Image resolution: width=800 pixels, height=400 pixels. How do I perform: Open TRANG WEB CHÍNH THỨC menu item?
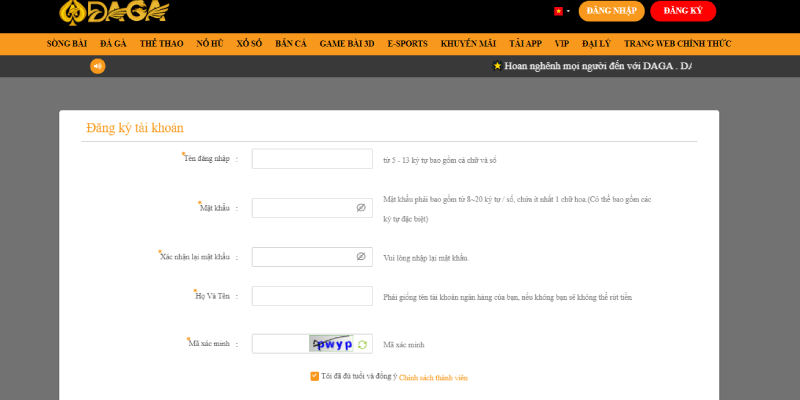click(x=678, y=44)
